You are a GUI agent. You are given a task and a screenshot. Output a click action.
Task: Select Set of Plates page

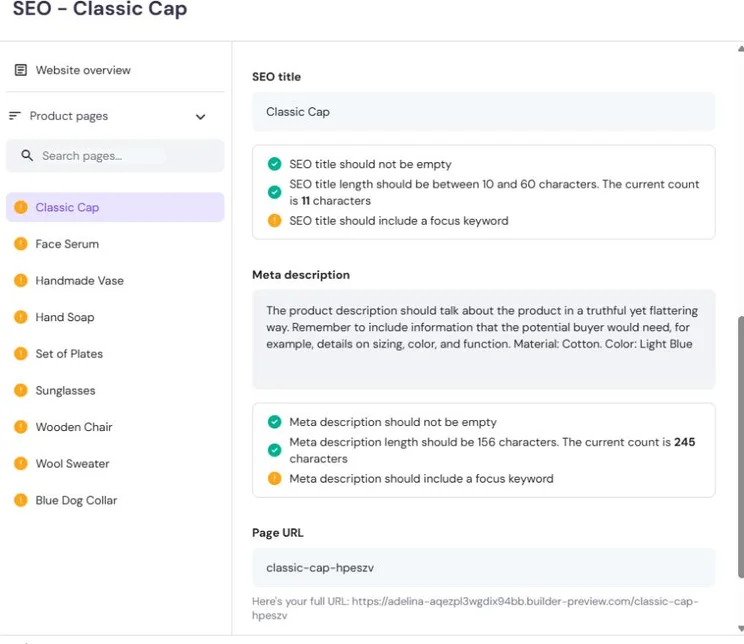[69, 354]
